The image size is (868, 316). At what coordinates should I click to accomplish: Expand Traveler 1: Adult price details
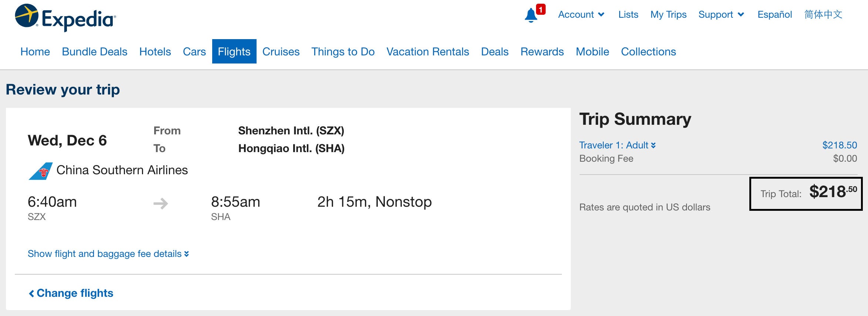[617, 145]
